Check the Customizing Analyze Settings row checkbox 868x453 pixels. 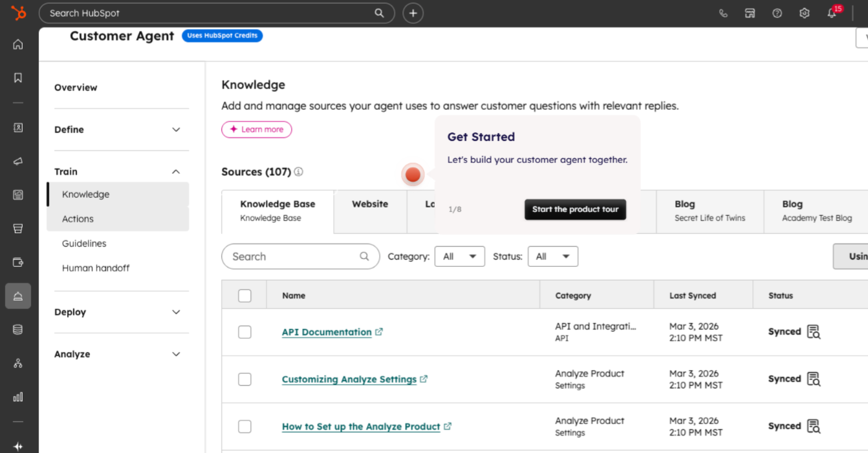(x=244, y=379)
